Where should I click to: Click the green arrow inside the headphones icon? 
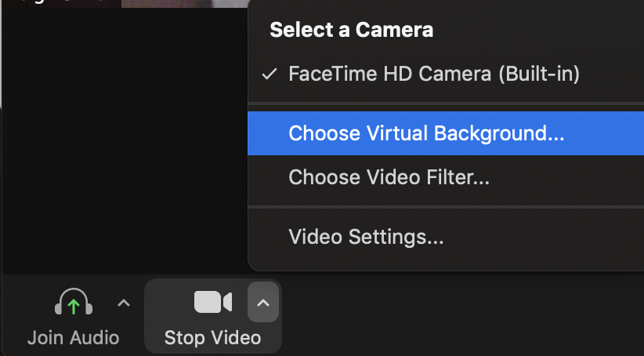(74, 307)
